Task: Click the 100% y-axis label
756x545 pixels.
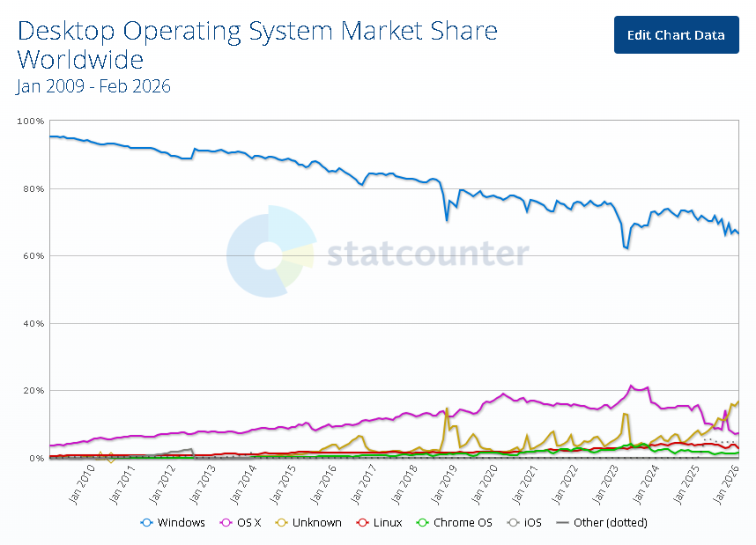Action: 31,121
